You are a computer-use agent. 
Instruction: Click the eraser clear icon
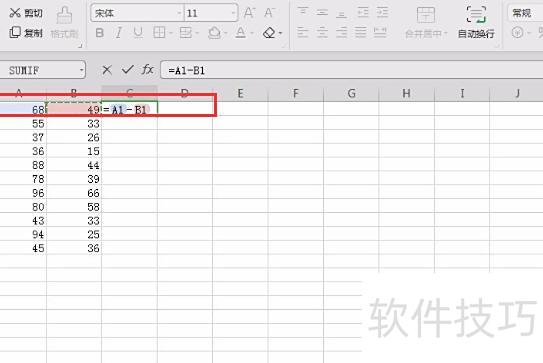269,33
